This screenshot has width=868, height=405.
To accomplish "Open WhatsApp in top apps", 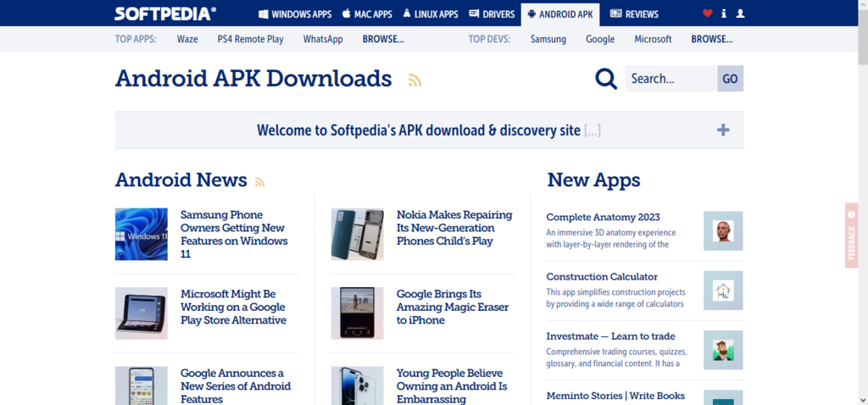I will (x=323, y=39).
